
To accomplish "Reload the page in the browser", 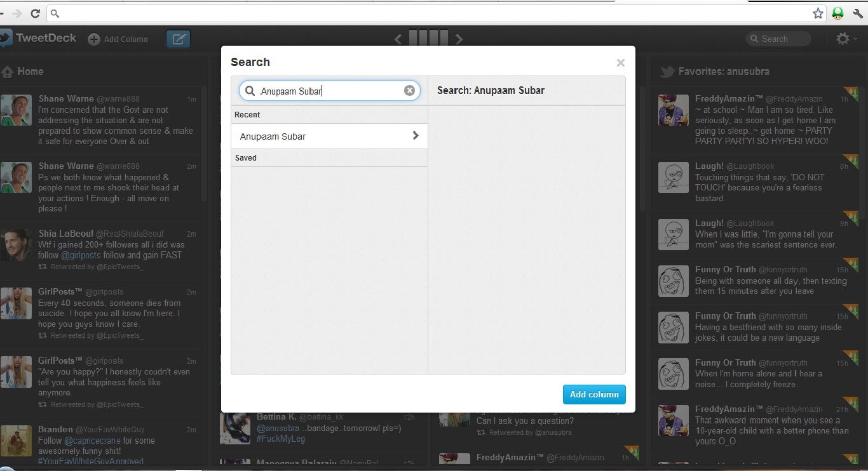I will pos(36,13).
